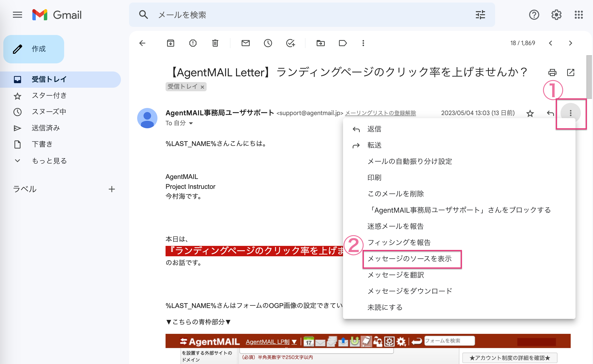Block AgentMAIL事務局ユーザサポート sender
Viewport: 593px width, 364px height.
459,210
